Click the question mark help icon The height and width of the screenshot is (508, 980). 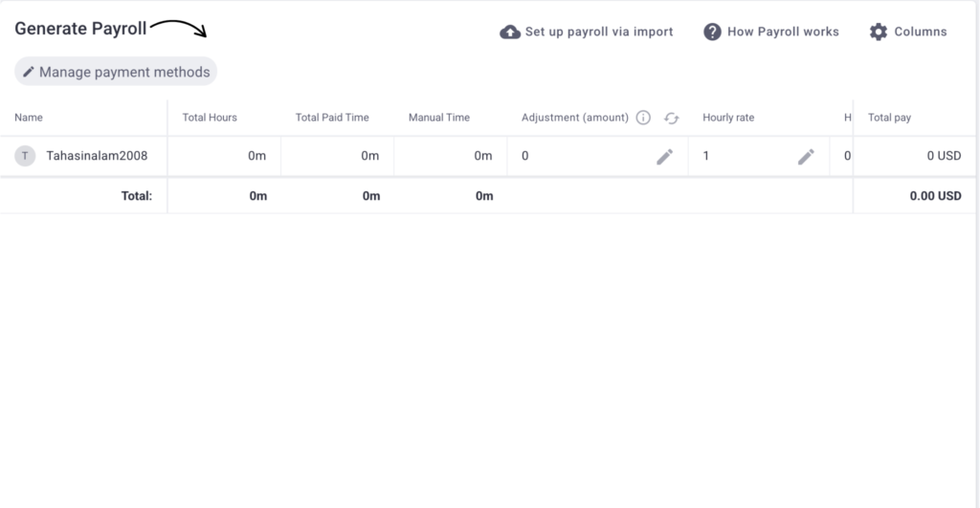click(x=712, y=32)
